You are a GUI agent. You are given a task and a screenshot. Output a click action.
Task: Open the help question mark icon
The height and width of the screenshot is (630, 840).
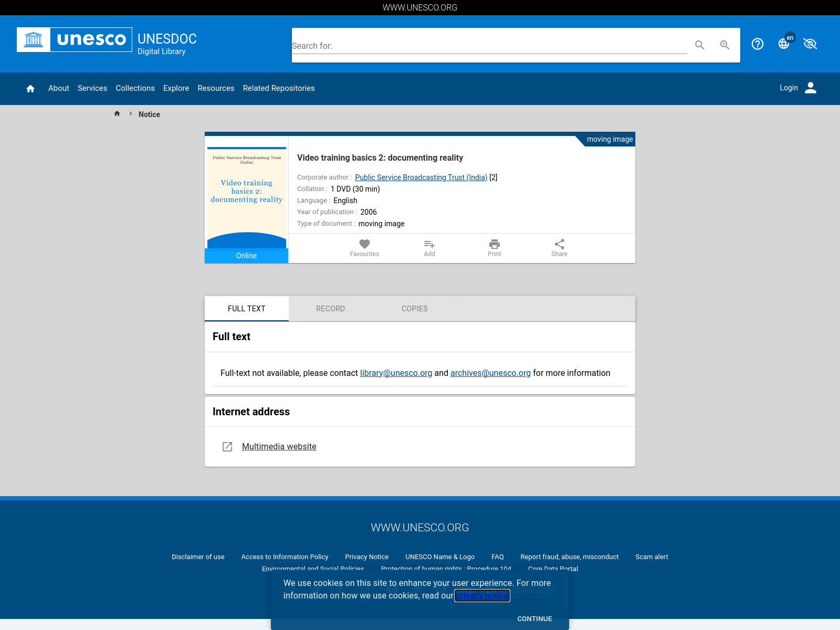(x=758, y=44)
